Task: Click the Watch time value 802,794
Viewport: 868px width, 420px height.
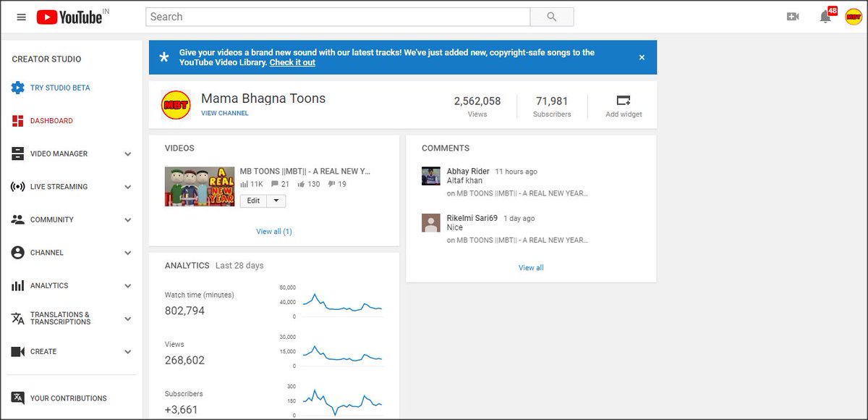Action: click(185, 311)
